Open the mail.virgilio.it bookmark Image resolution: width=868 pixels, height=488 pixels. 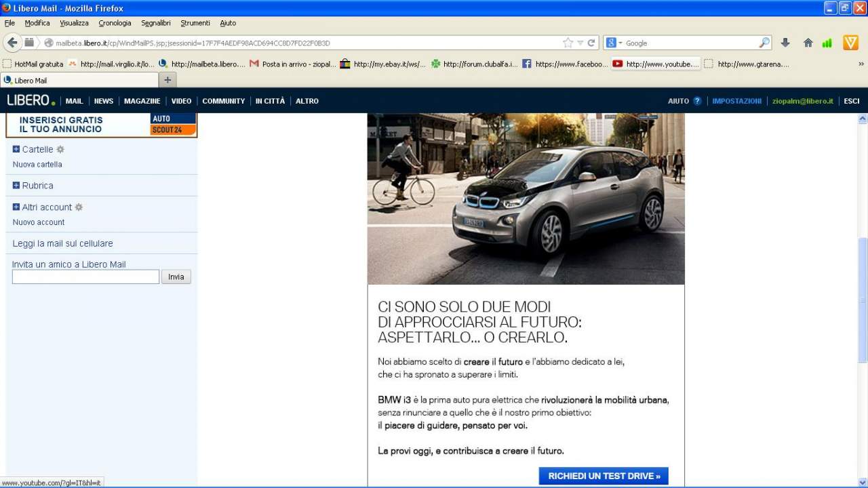(x=112, y=64)
